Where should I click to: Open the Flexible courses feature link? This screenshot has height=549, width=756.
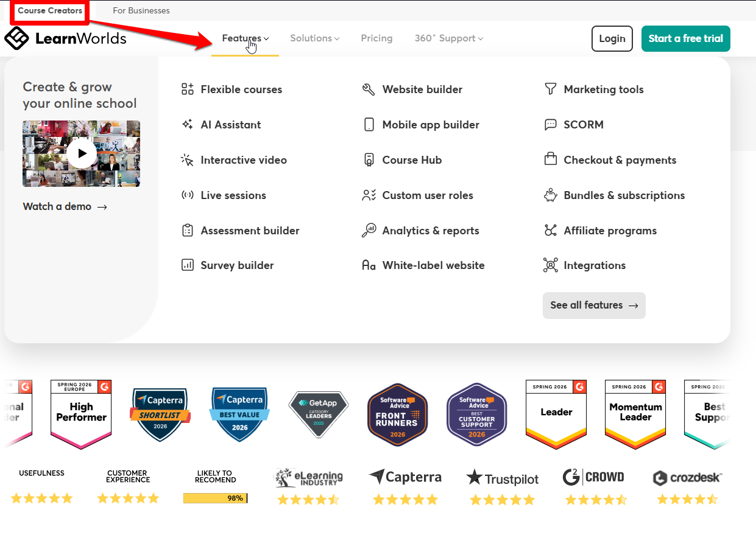coord(241,89)
